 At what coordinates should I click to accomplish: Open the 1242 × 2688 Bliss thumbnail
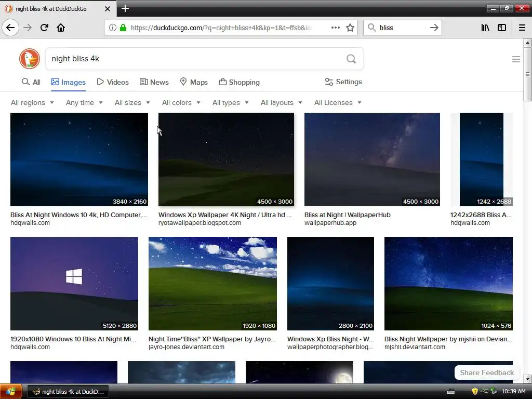482,159
